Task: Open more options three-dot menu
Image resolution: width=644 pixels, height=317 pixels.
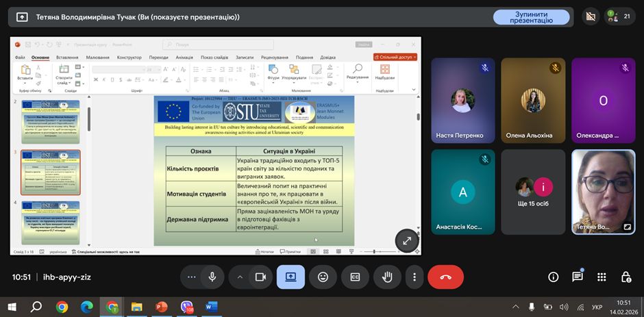Action: tap(414, 277)
